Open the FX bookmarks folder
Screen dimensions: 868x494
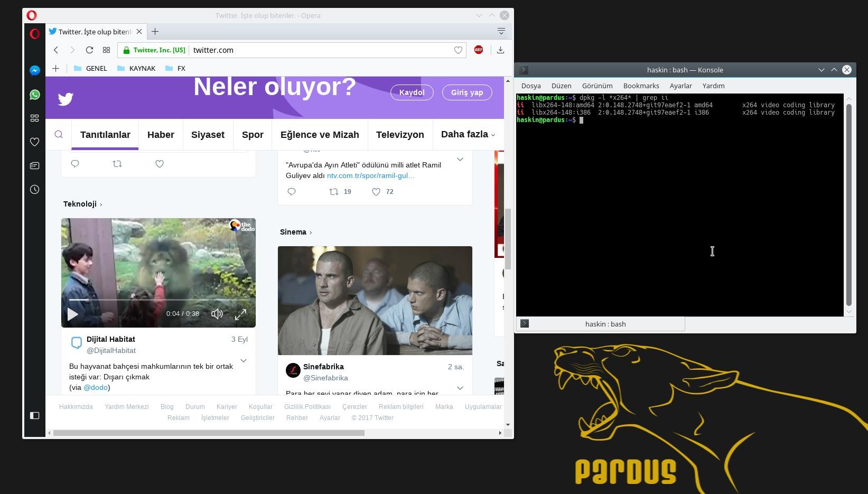point(175,68)
